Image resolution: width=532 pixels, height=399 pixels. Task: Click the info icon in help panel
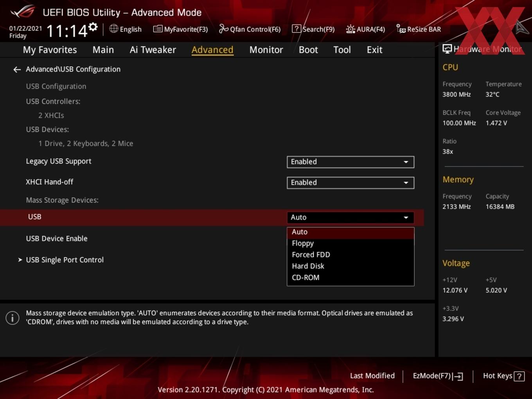(13, 318)
